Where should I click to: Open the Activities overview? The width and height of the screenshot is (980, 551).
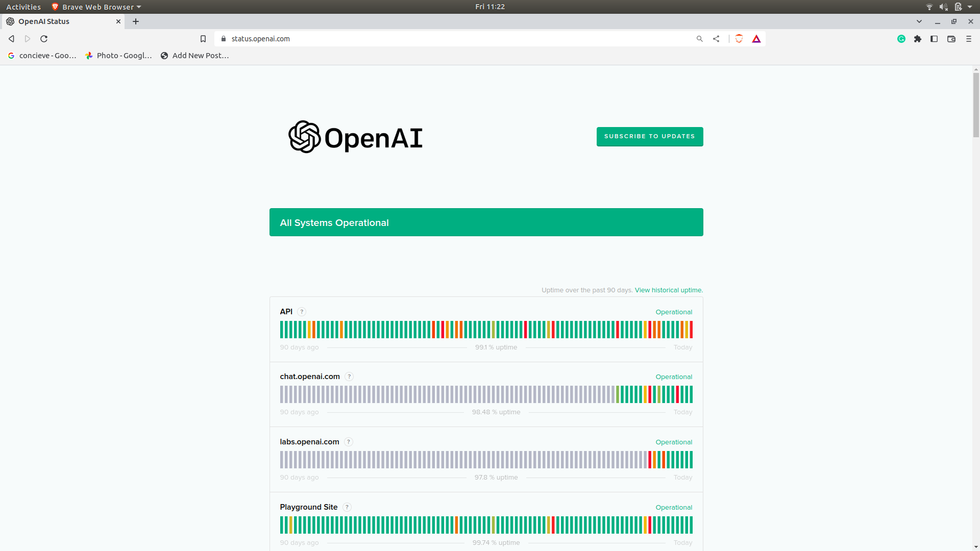[23, 7]
